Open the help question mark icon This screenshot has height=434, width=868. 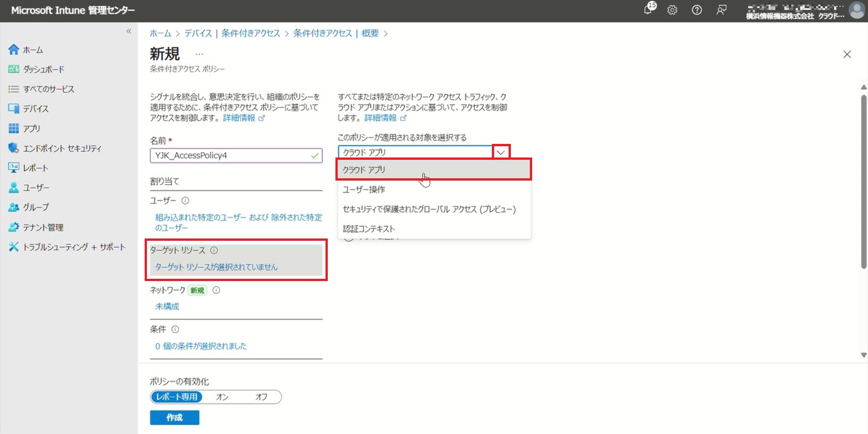[x=697, y=10]
